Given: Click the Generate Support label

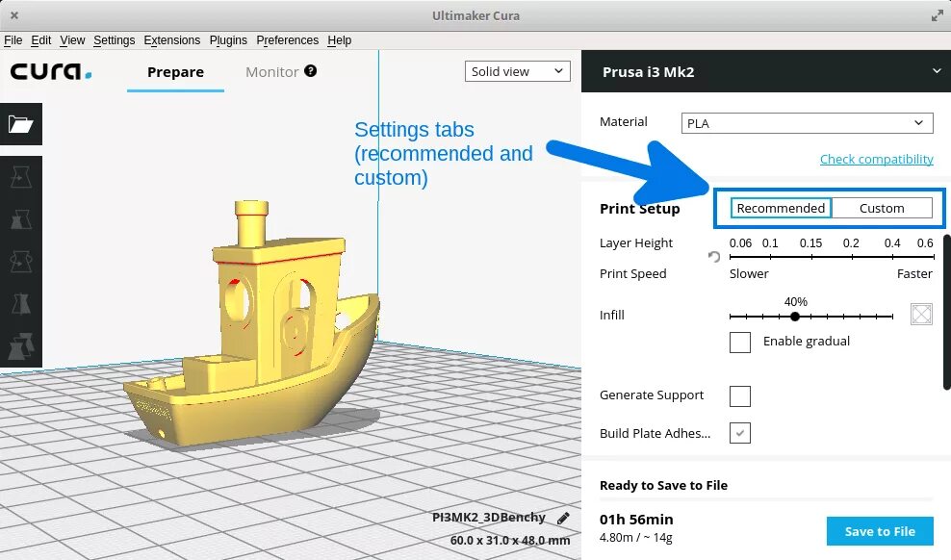Looking at the screenshot, I should pyautogui.click(x=652, y=395).
